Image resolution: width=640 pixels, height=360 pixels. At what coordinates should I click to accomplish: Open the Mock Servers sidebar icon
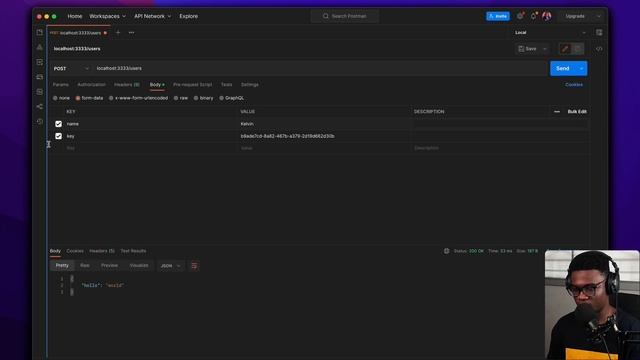tap(40, 77)
